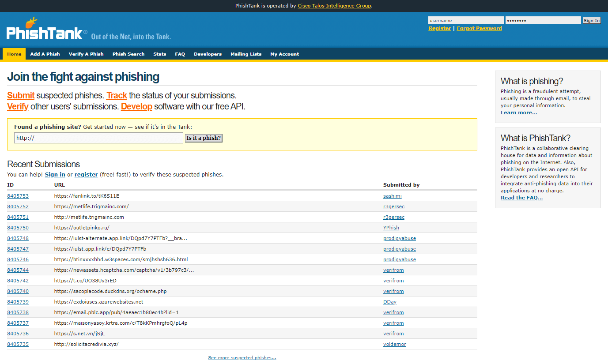Viewport: 608px width, 364px height.
Task: Click the Track heading link
Action: (117, 95)
